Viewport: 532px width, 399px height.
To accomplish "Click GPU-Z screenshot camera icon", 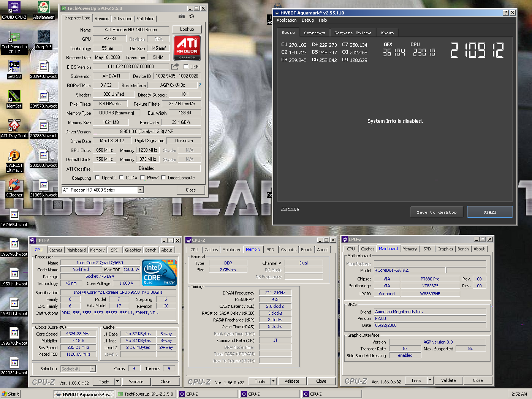I will [x=182, y=17].
